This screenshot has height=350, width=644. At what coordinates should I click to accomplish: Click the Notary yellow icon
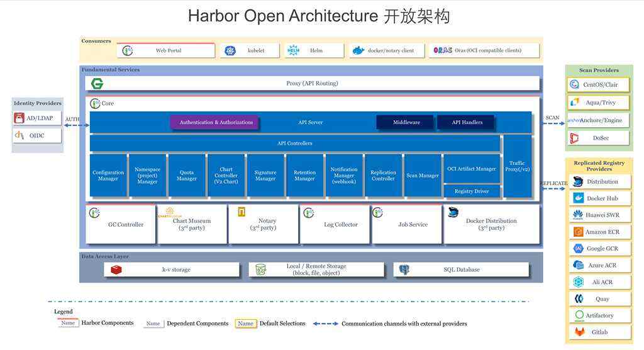tap(241, 212)
